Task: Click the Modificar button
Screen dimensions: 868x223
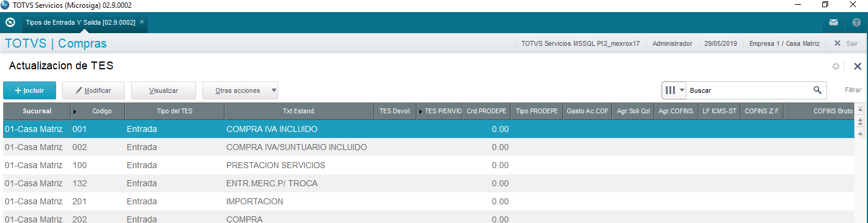Action: (x=94, y=90)
